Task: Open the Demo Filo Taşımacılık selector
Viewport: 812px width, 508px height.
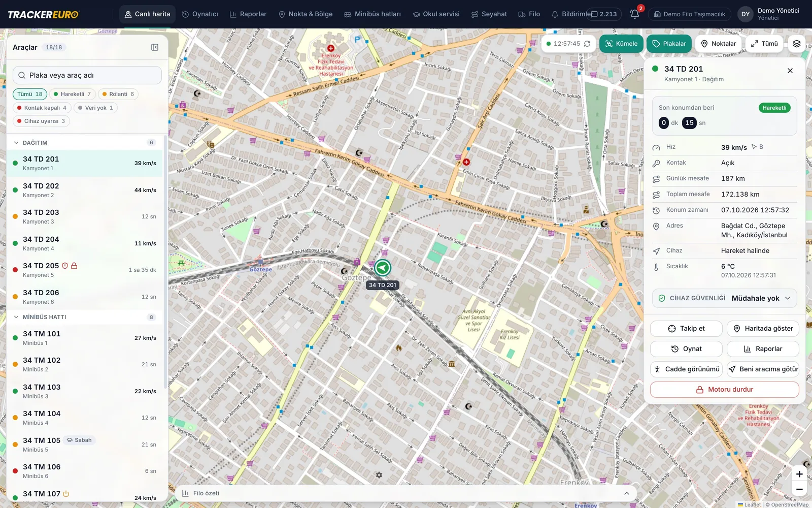Action: click(x=689, y=14)
